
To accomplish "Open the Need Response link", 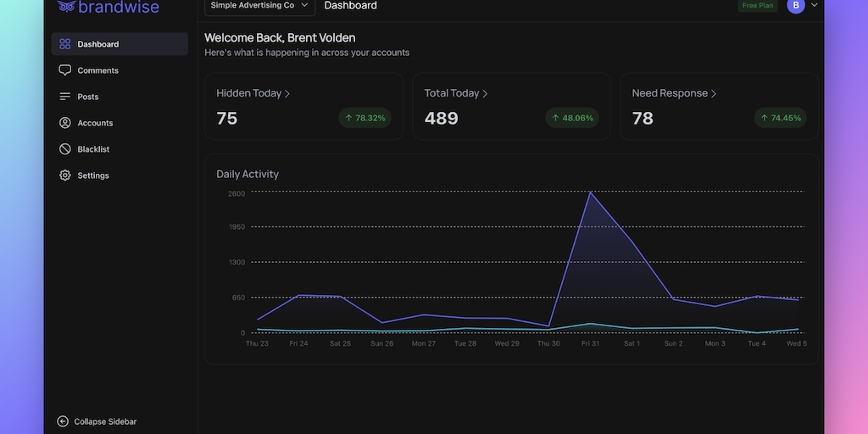I will point(674,93).
